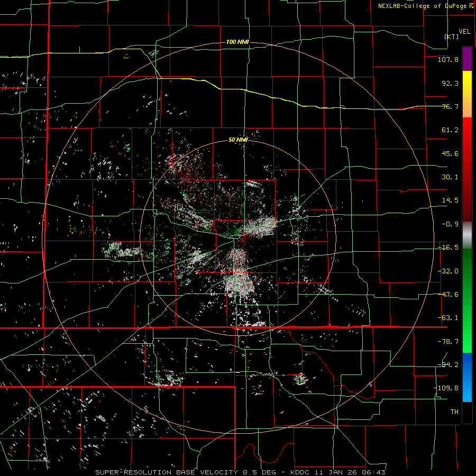Click the VEL legend title
Screen dimensions: 476x476
(x=464, y=32)
